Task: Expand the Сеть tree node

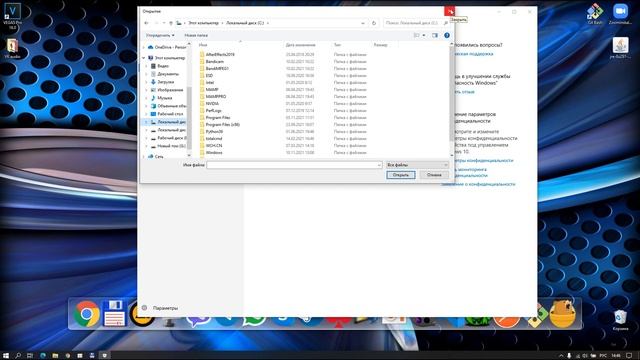Action: click(144, 156)
